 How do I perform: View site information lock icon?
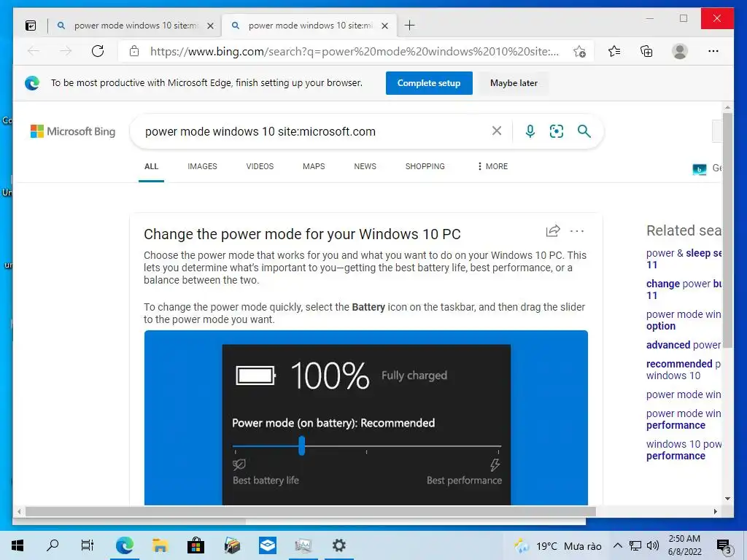point(134,51)
